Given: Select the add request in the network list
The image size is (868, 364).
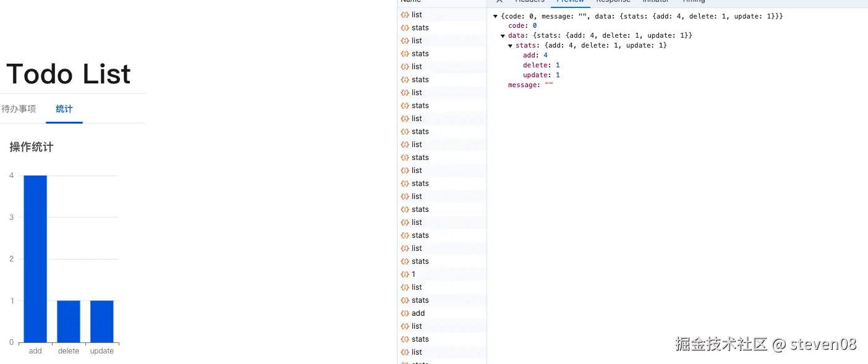Looking at the screenshot, I should coord(418,313).
